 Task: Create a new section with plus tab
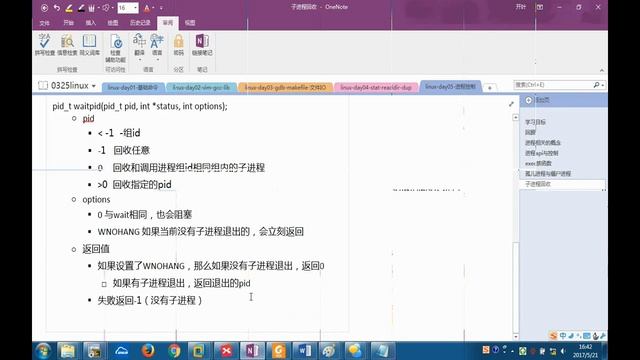tap(489, 88)
